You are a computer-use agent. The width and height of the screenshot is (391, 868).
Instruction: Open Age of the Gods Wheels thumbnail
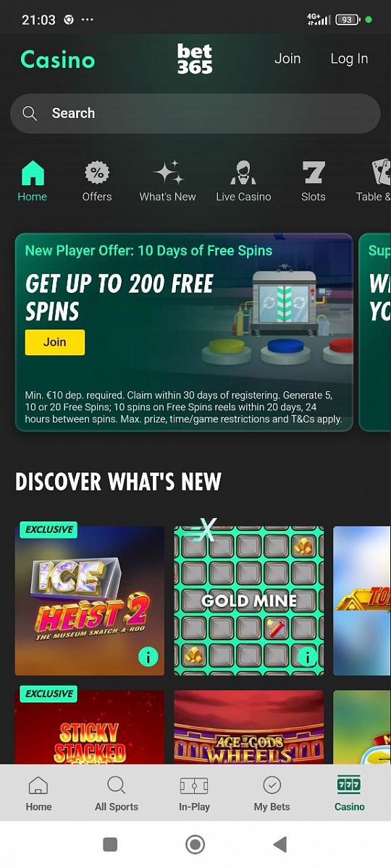(249, 727)
